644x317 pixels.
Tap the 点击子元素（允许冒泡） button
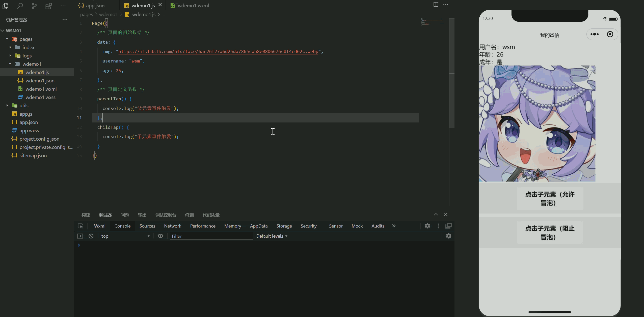[550, 199]
